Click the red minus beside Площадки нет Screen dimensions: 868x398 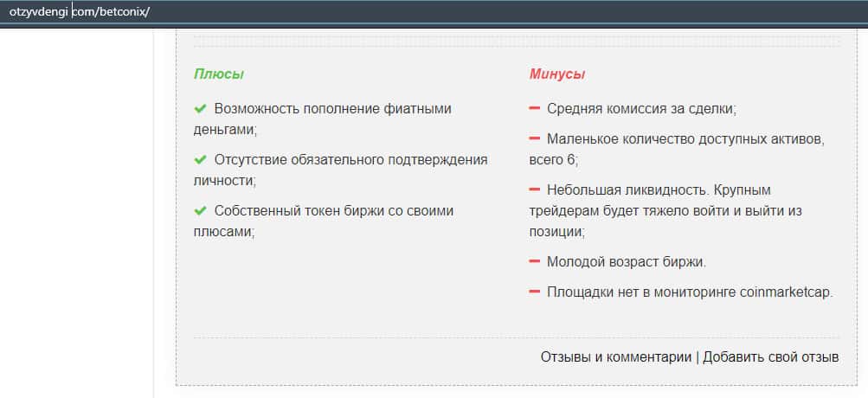(534, 292)
